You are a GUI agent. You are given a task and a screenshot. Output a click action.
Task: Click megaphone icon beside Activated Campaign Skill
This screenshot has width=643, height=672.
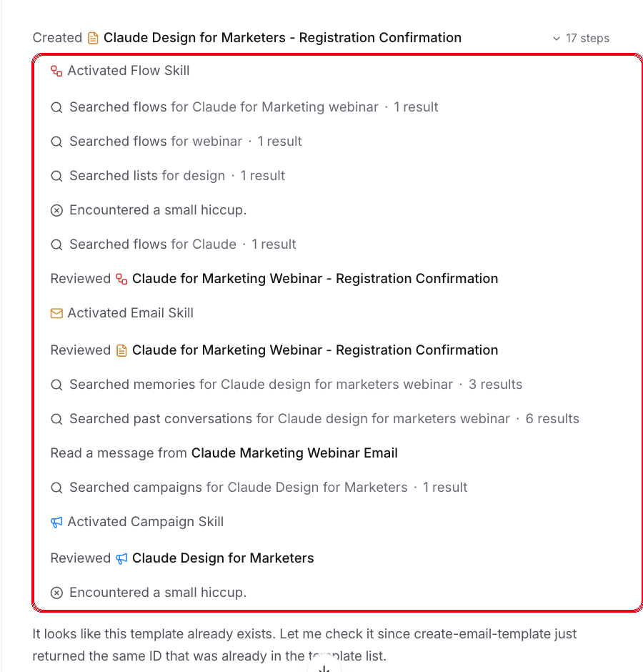click(x=56, y=522)
